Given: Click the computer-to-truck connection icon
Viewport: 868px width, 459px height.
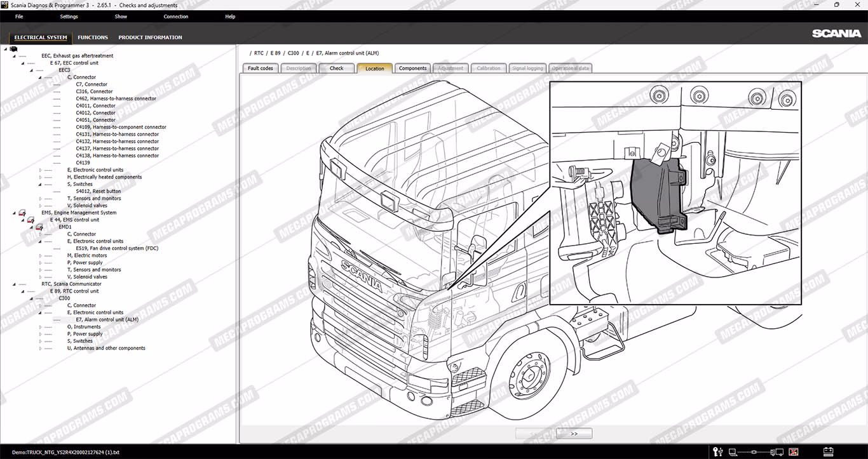Looking at the screenshot, I should [x=756, y=452].
